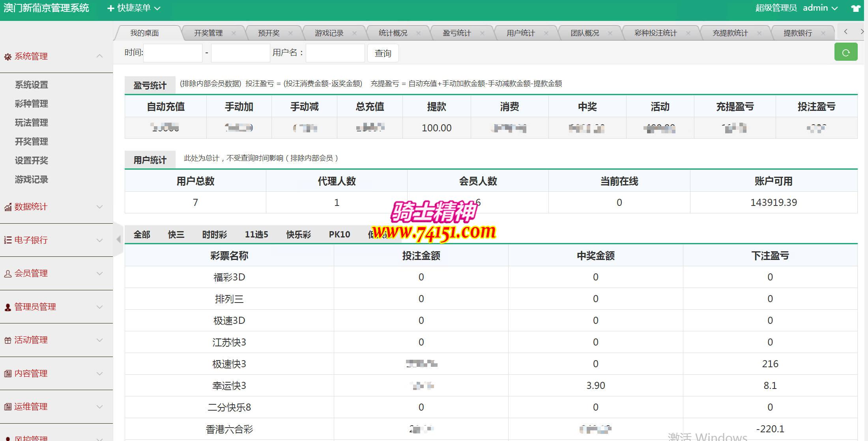This screenshot has width=868, height=441.
Task: Click the 用户名 input field
Action: [335, 53]
